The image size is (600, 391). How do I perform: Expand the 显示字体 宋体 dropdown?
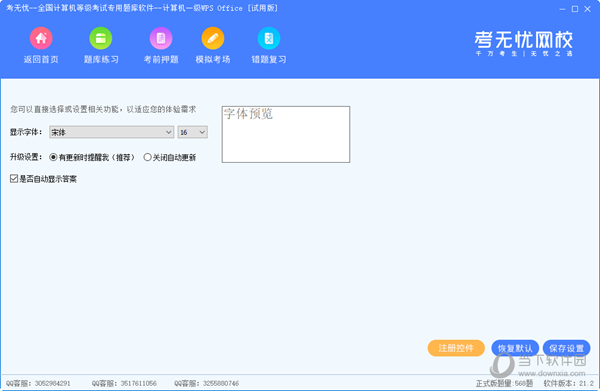pos(111,132)
